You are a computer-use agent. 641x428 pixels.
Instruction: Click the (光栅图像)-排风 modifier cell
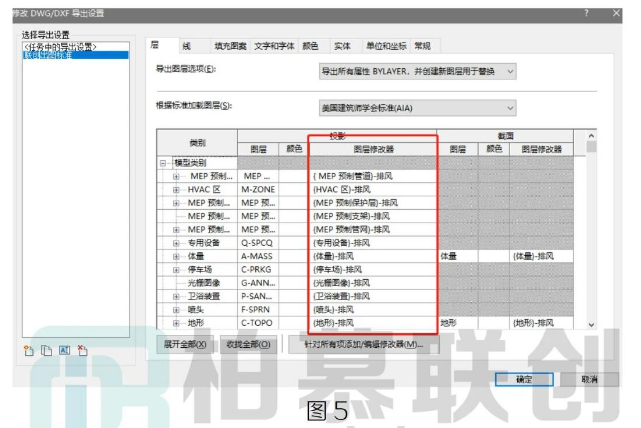point(373,283)
